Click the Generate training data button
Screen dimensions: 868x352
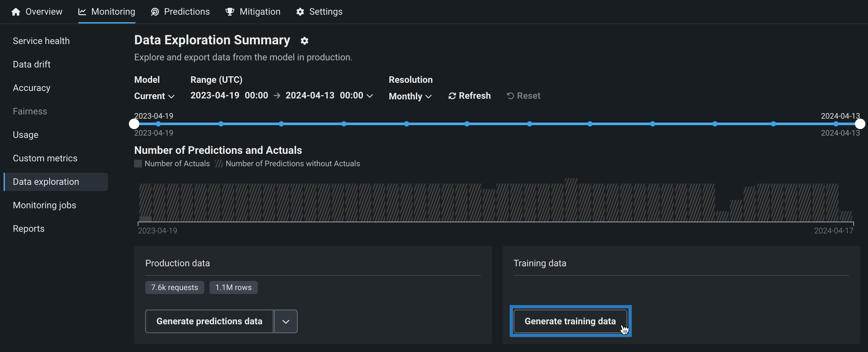(570, 321)
